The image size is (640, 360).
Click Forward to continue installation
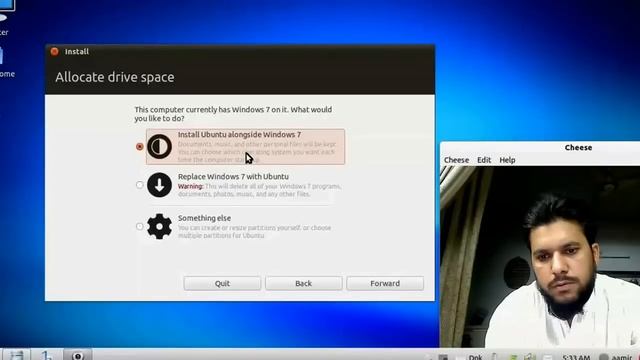pyautogui.click(x=385, y=283)
